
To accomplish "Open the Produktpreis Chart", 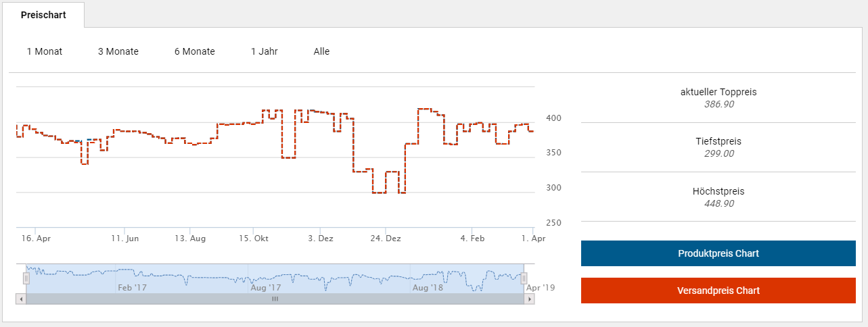I will [718, 253].
